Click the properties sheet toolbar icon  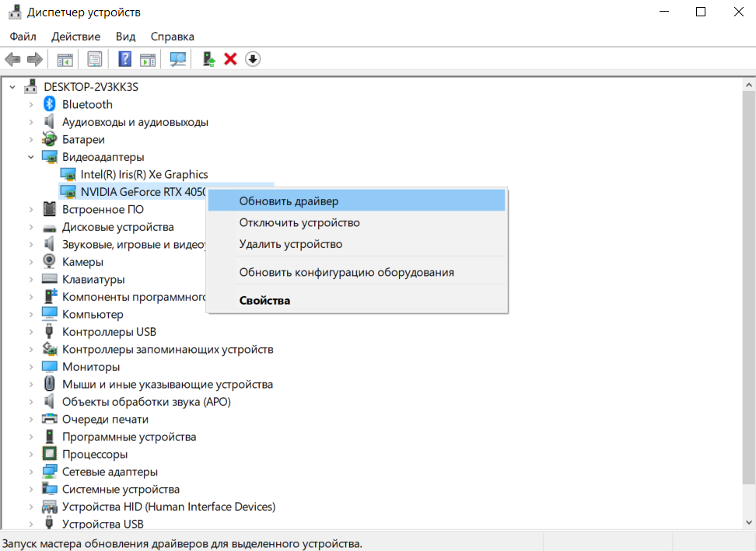(95, 59)
